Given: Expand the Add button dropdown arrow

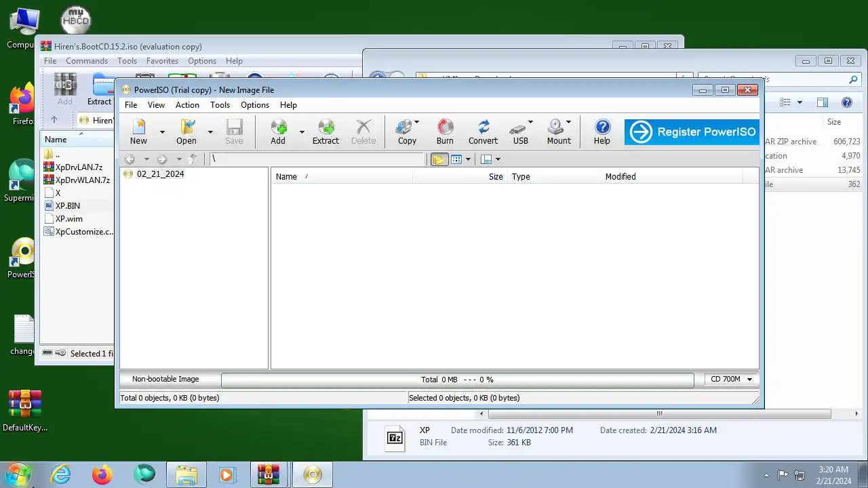Looking at the screenshot, I should point(302,132).
